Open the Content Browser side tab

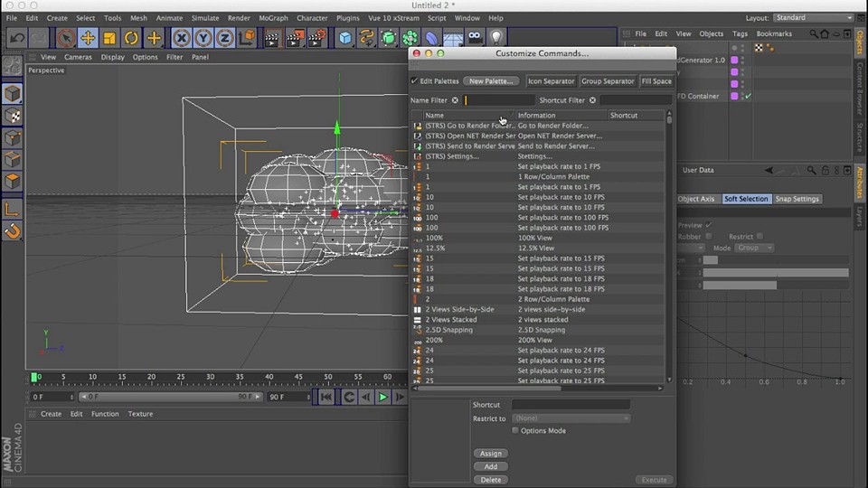point(860,89)
